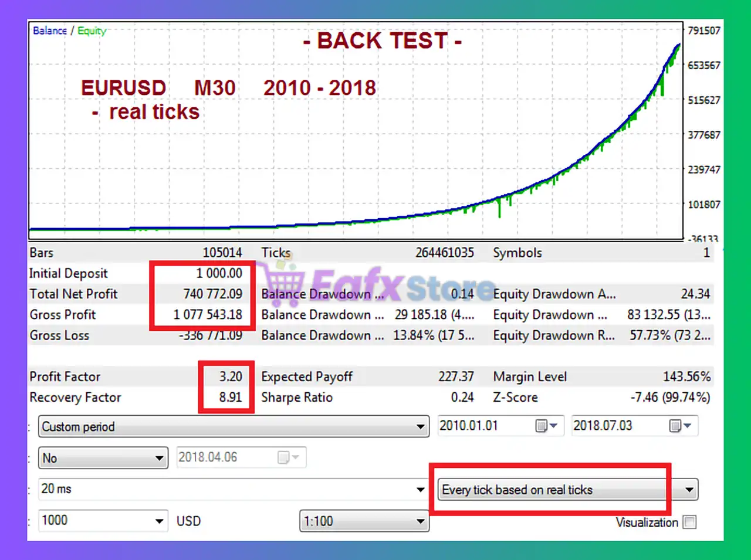Expand the 20 ms delay dropdown
This screenshot has width=751, height=560.
point(420,489)
